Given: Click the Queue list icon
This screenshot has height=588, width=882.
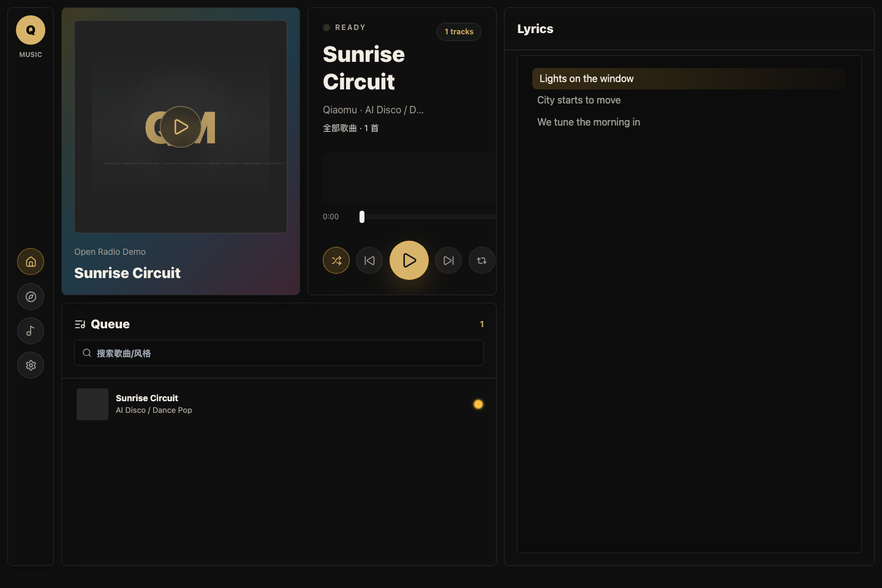Looking at the screenshot, I should click(x=80, y=324).
